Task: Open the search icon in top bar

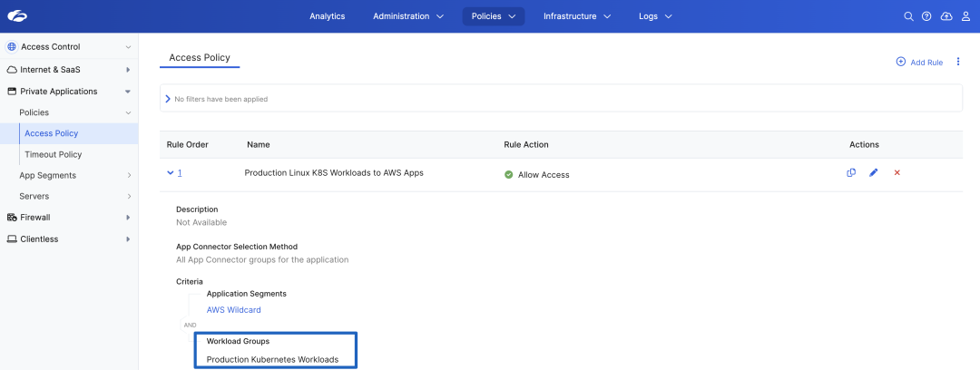Action: [908, 16]
